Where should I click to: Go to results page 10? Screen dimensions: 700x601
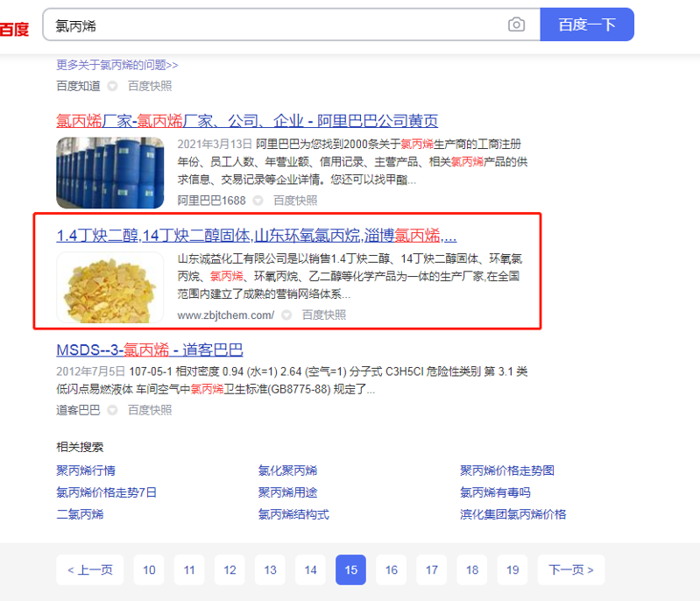tap(149, 569)
